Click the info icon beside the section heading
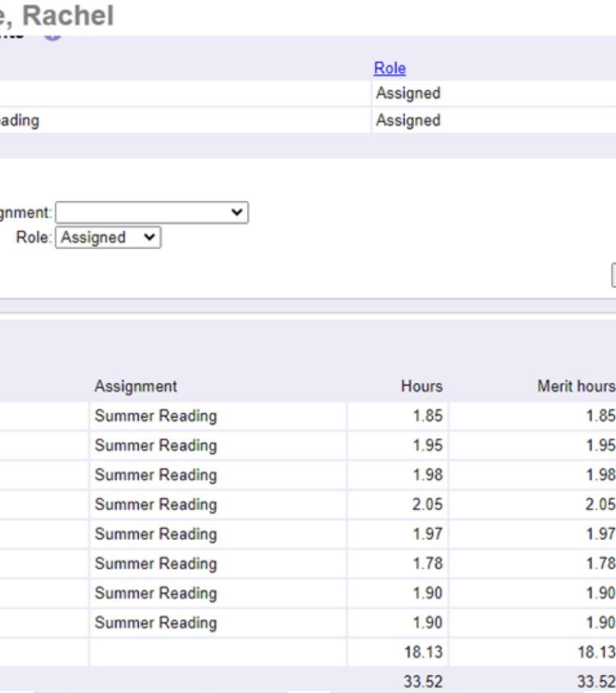This screenshot has height=693, width=616. 53,35
